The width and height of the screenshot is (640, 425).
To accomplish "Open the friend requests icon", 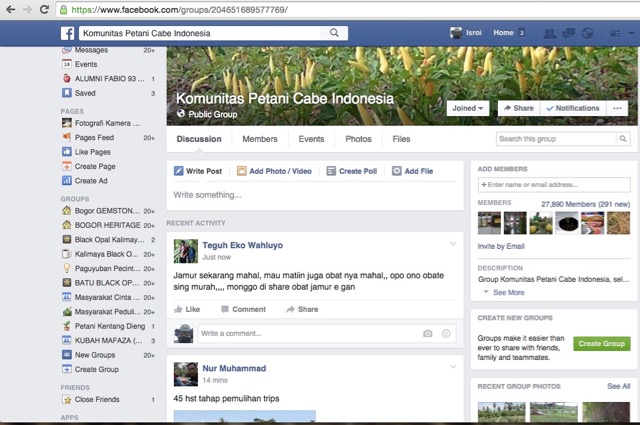I will pyautogui.click(x=551, y=33).
